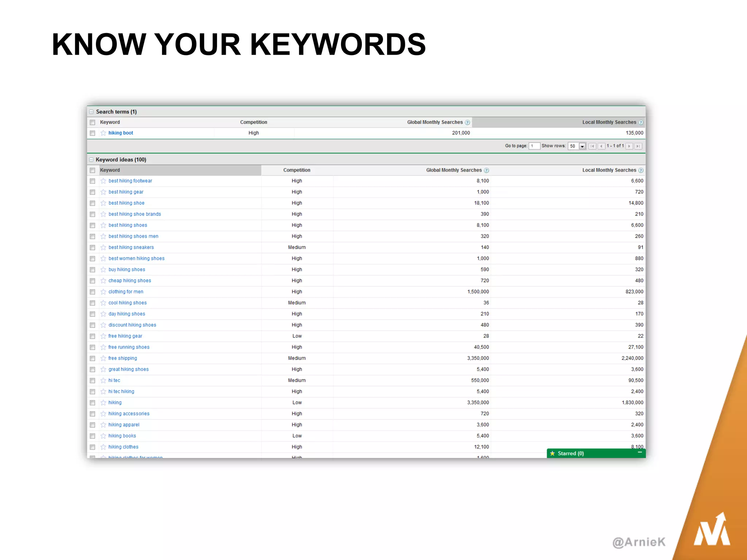Star the 'best hiking footwear' keyword

pyautogui.click(x=103, y=181)
